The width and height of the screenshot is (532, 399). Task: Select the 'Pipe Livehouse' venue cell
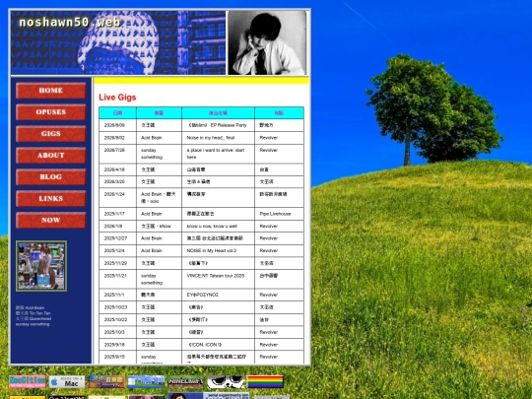(279, 214)
